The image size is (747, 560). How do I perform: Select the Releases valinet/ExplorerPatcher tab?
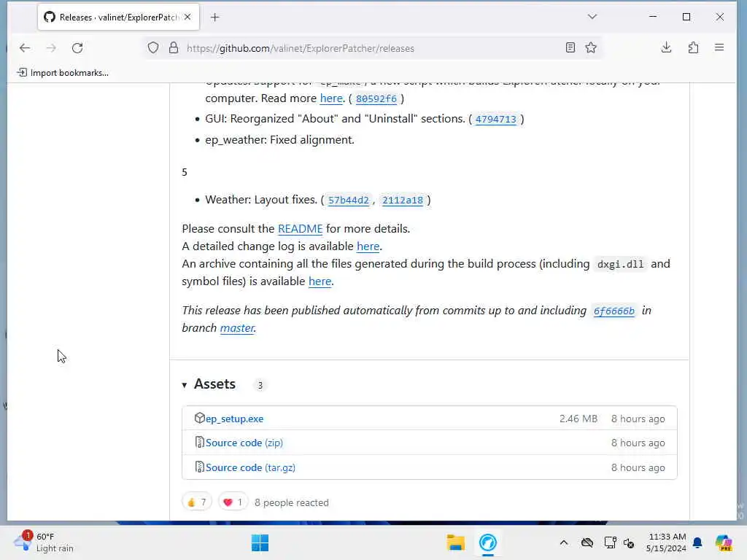point(118,17)
